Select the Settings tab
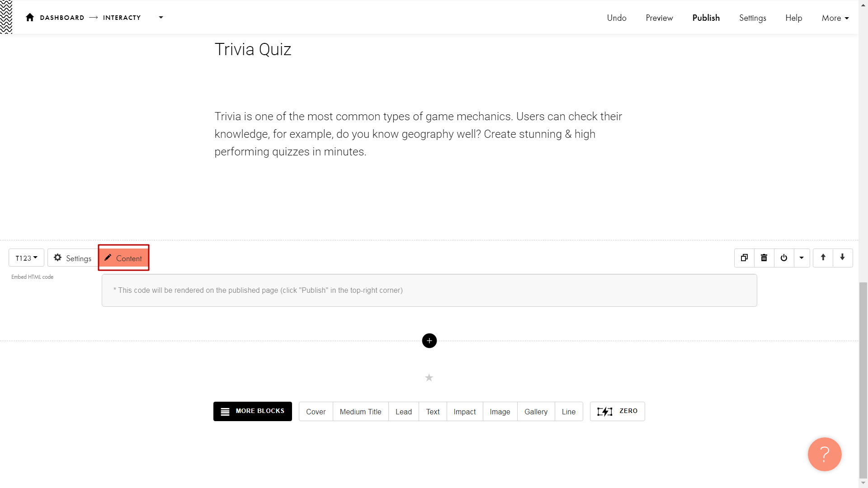Viewport: 868px width, 488px height. coord(71,258)
